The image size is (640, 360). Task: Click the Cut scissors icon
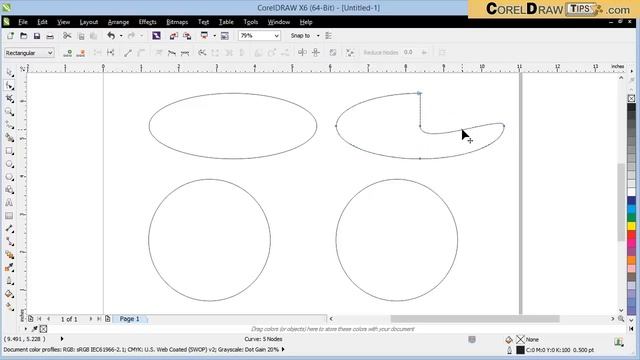pyautogui.click(x=67, y=36)
